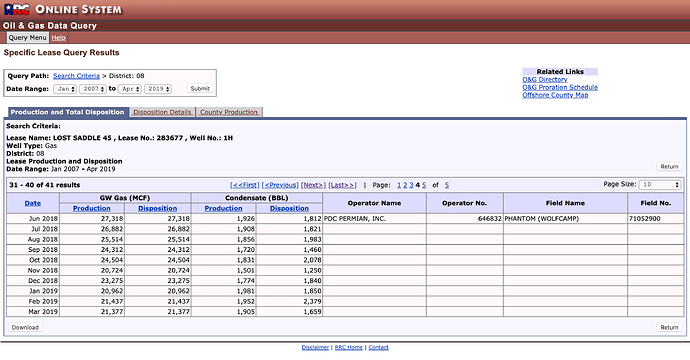Open the O&G Proration Schedule link
The width and height of the screenshot is (690, 360).
coord(560,87)
